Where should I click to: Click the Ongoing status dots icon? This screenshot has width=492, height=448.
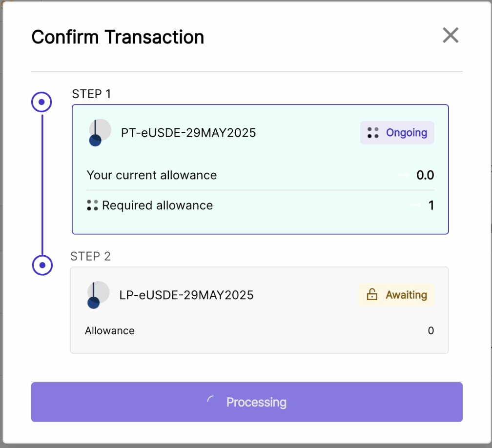(373, 133)
